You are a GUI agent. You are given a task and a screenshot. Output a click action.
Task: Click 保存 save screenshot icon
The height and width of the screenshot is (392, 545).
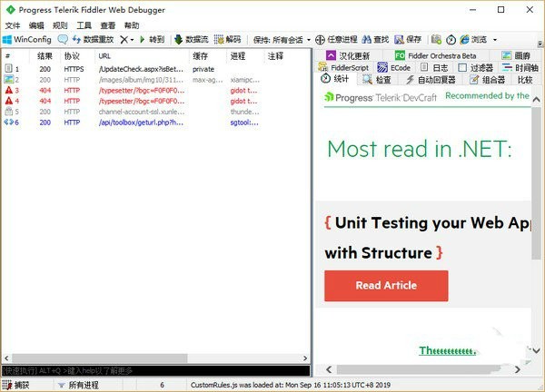[x=408, y=40]
